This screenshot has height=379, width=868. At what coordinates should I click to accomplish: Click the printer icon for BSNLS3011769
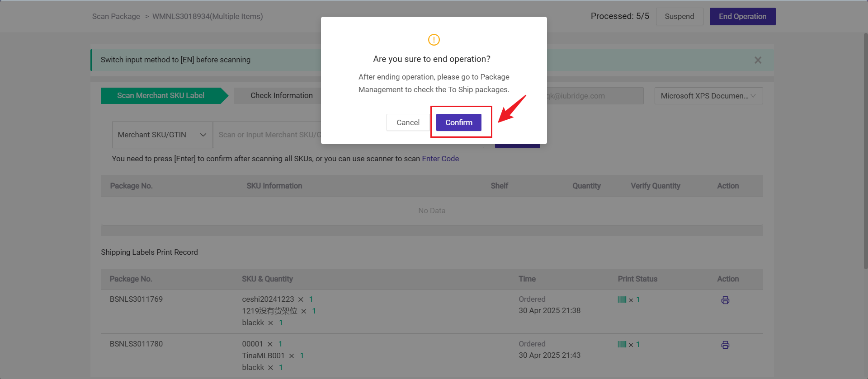725,300
